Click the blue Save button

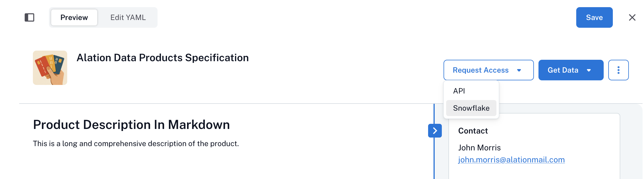594,17
